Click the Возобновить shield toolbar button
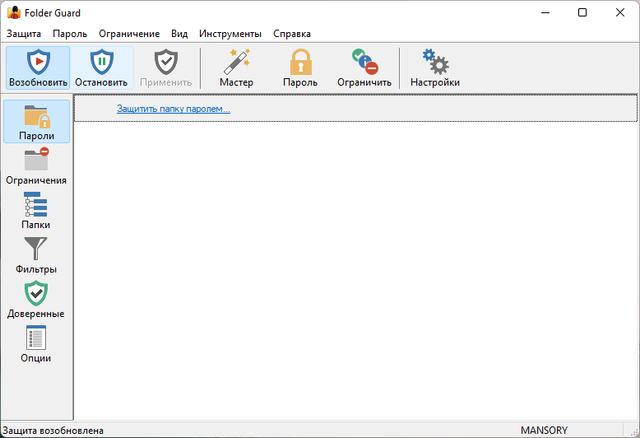640x438 pixels. (38, 68)
